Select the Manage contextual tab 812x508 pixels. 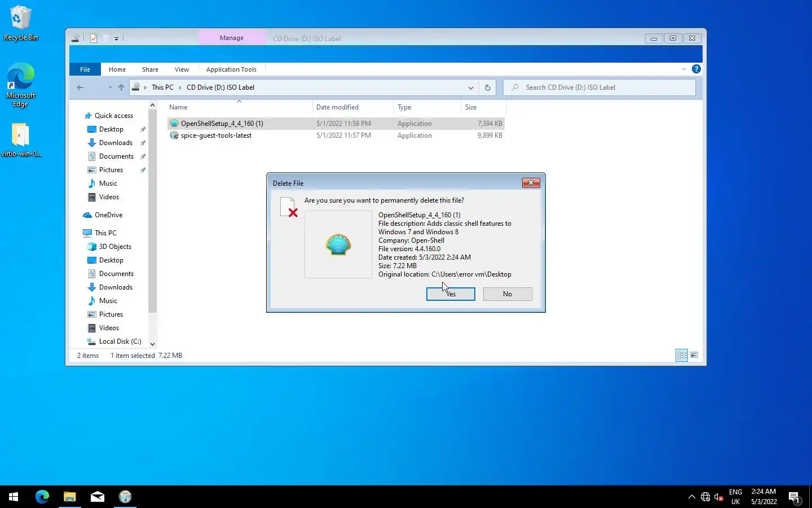[x=232, y=38]
